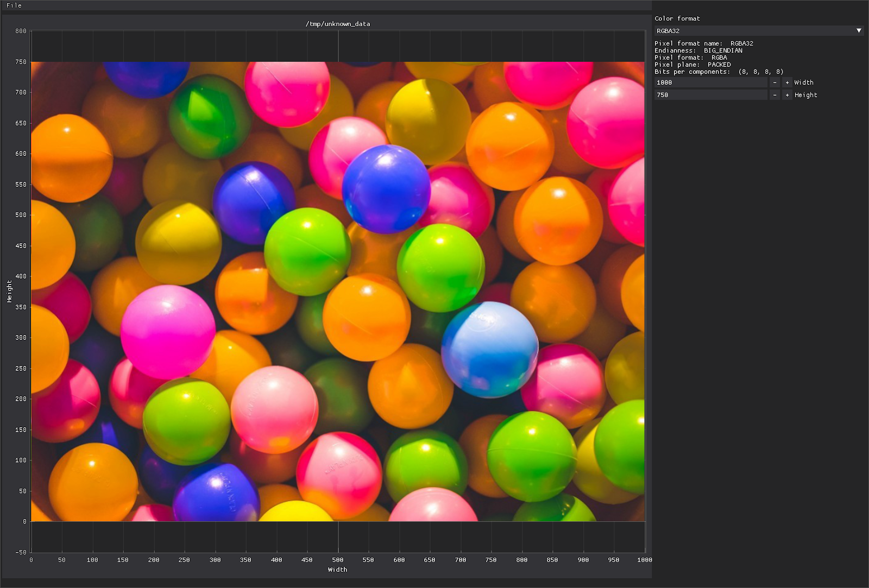
Task: Click the 'Pixel format: RGBA' text
Action: coord(691,58)
